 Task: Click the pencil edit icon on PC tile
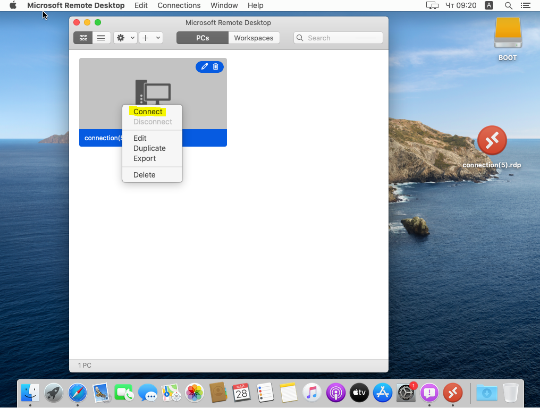coord(205,66)
